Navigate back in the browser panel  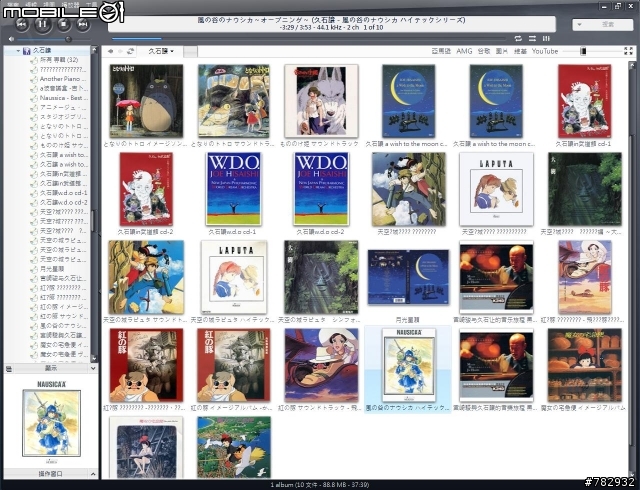tap(111, 51)
